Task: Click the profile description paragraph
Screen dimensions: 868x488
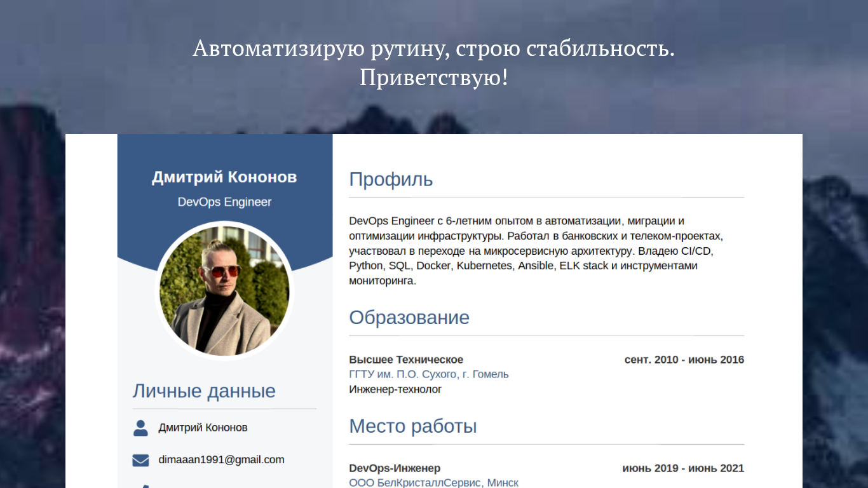Action: (x=538, y=251)
